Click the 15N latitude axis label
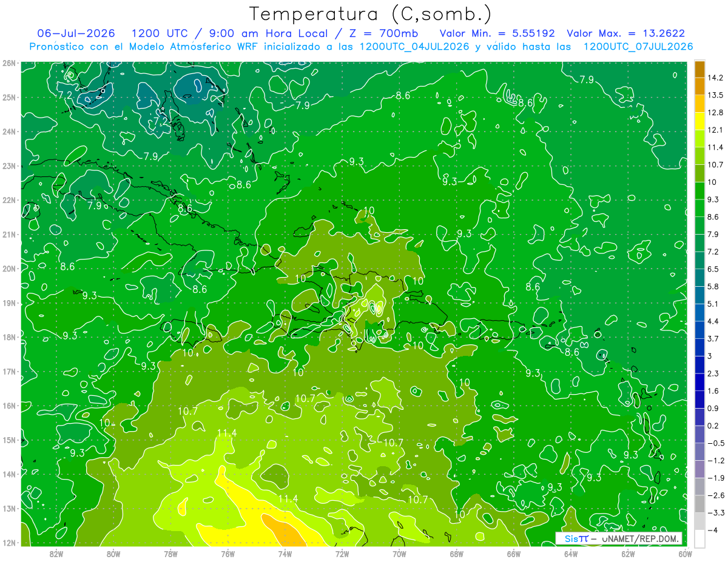Viewport: 728px width, 562px height. click(x=9, y=440)
